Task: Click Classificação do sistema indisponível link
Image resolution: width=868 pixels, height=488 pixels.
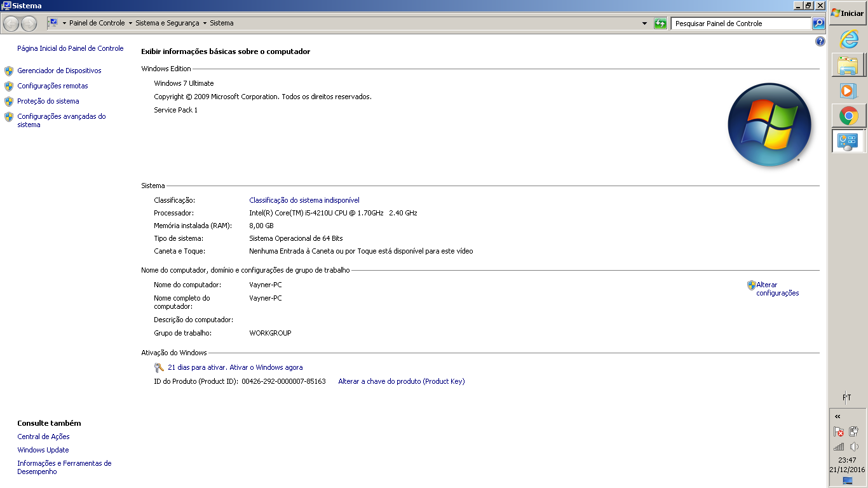Action: 304,200
